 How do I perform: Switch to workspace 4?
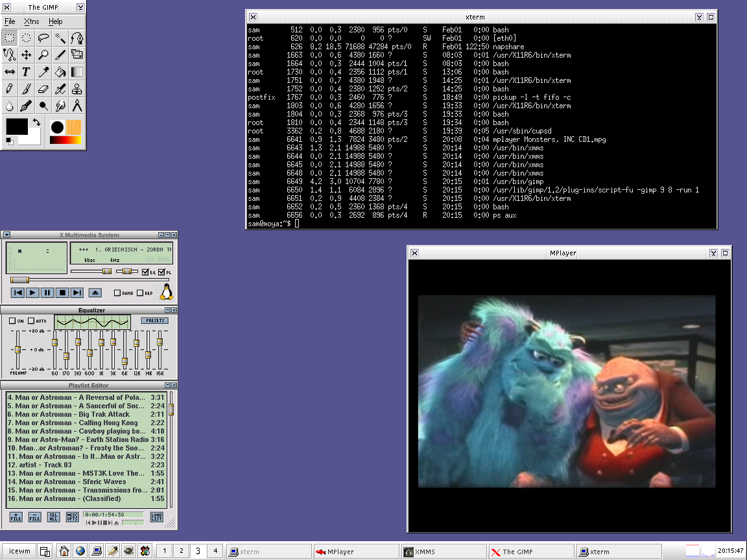click(215, 551)
